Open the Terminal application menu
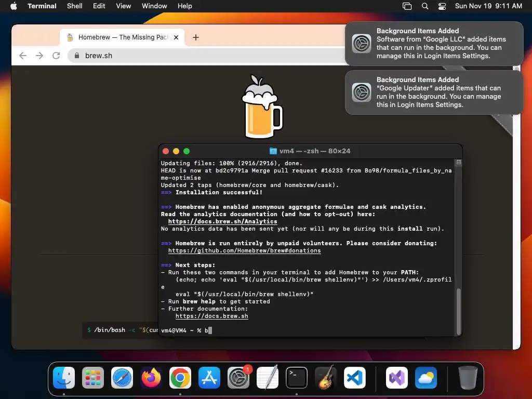This screenshot has height=399, width=532. click(42, 6)
